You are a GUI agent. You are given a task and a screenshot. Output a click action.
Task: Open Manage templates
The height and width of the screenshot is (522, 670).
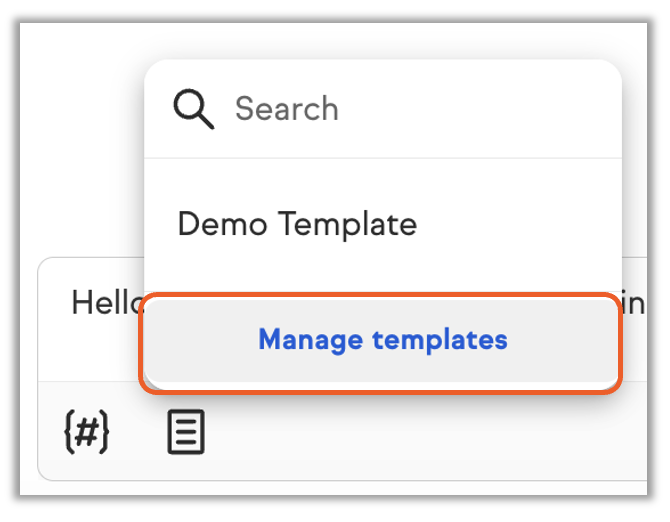(x=382, y=340)
